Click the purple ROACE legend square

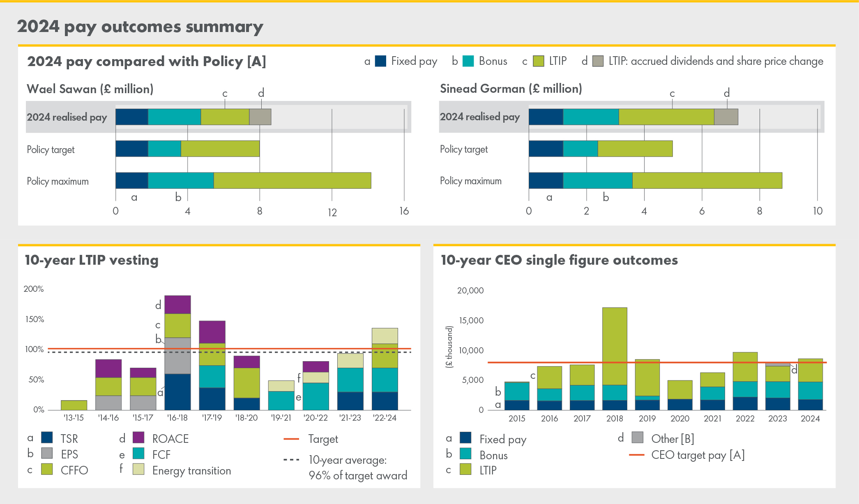click(138, 438)
